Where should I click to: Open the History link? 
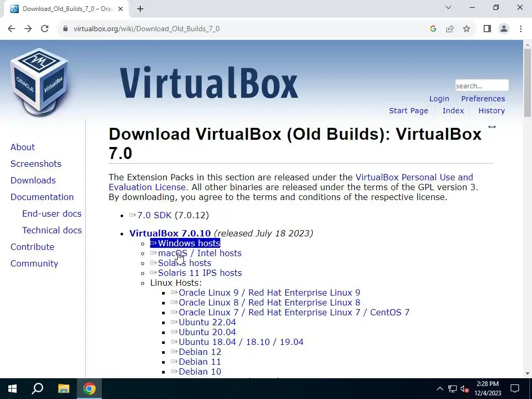coord(491,111)
